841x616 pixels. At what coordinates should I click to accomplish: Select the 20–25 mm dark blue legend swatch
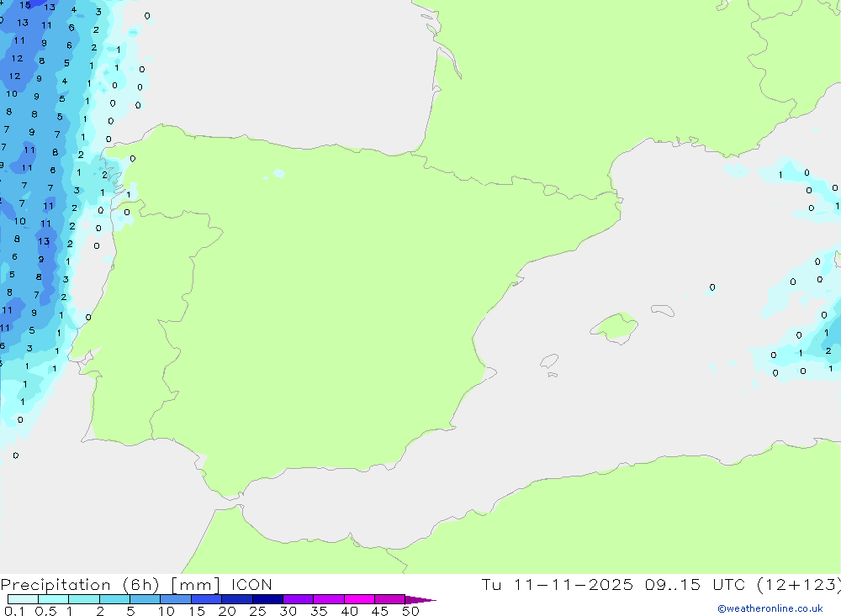pos(237,599)
